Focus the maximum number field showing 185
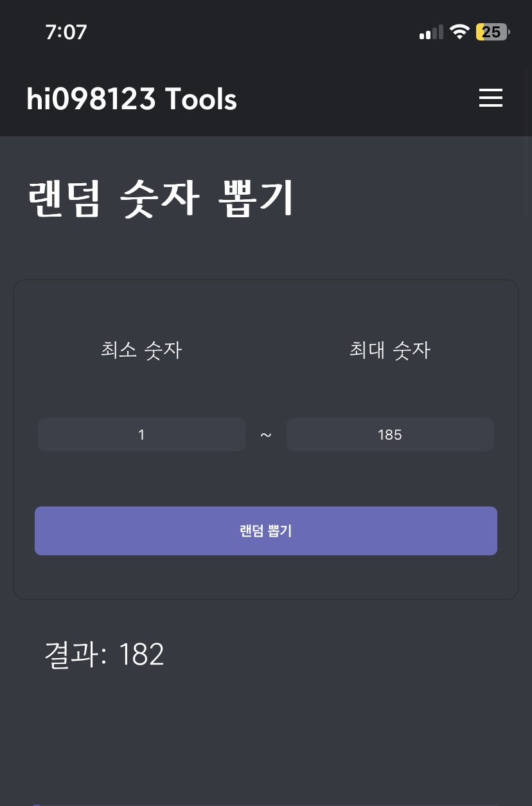The width and height of the screenshot is (532, 806). click(x=390, y=435)
